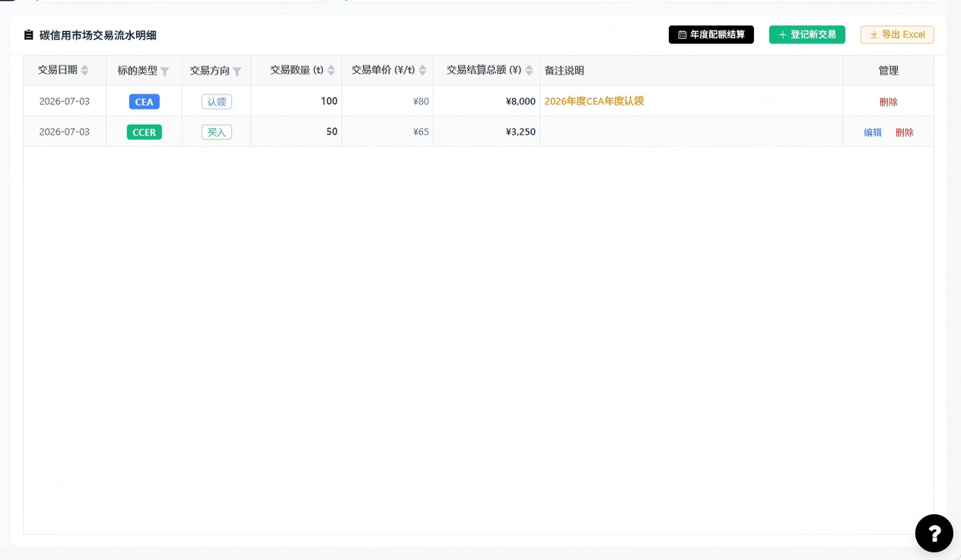
Task: Sort by 交易结算总额 using its sort icon
Action: tap(529, 71)
